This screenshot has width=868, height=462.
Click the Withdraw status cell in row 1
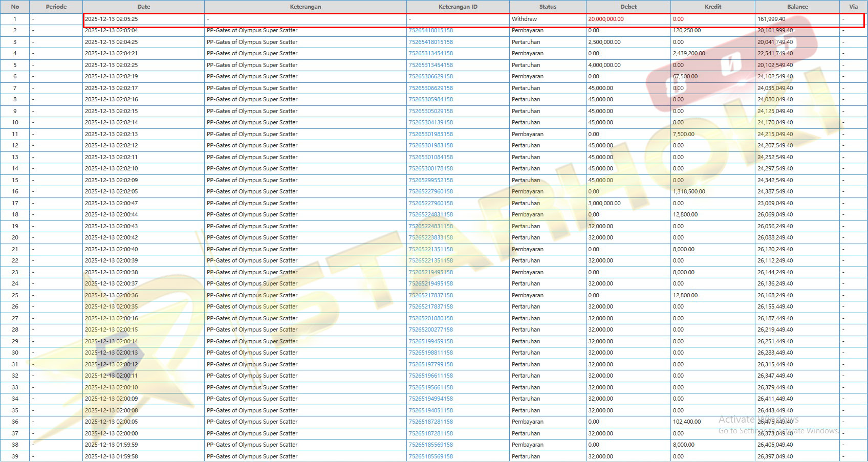click(524, 19)
